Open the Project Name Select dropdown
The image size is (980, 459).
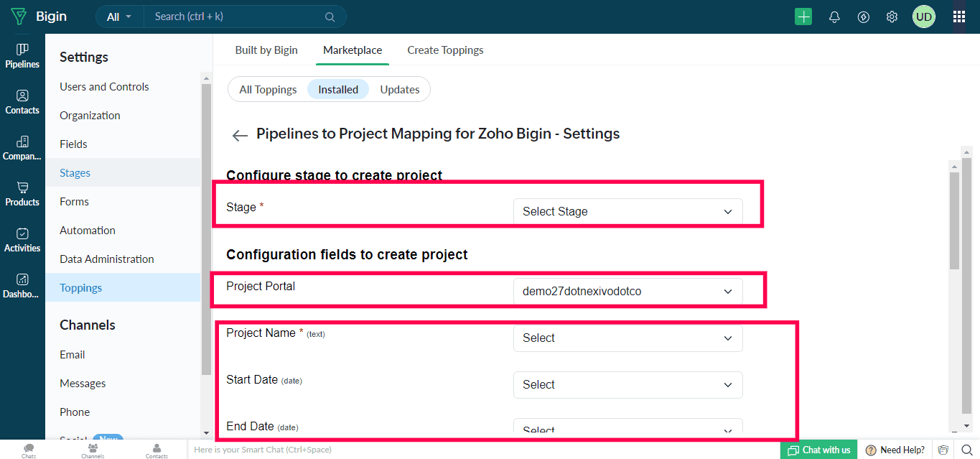pyautogui.click(x=628, y=338)
